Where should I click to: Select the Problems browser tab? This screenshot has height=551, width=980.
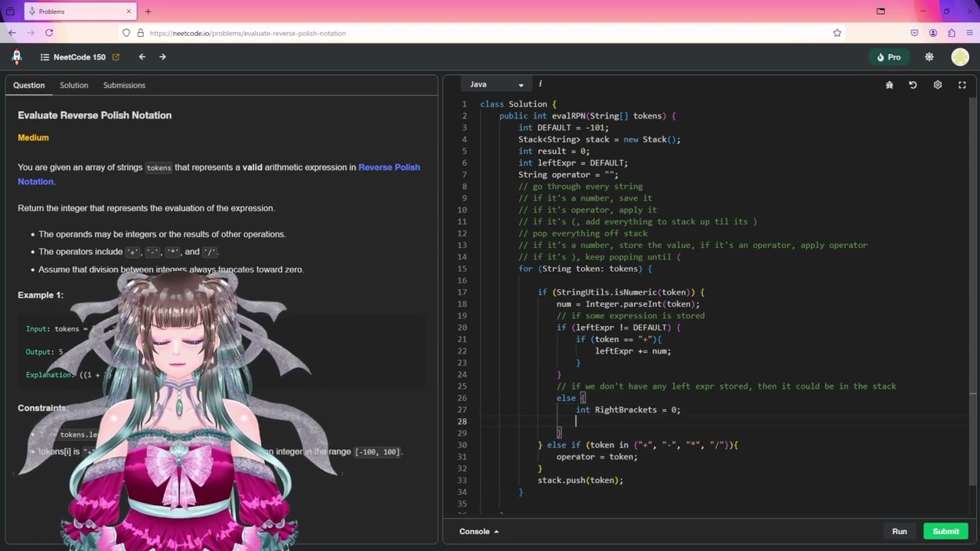click(79, 11)
